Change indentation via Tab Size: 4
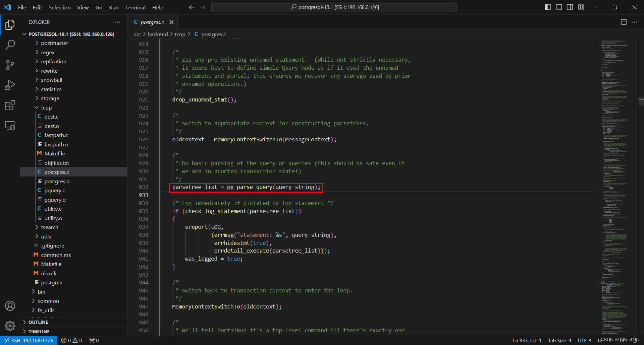This screenshot has width=644, height=345. pos(559,340)
